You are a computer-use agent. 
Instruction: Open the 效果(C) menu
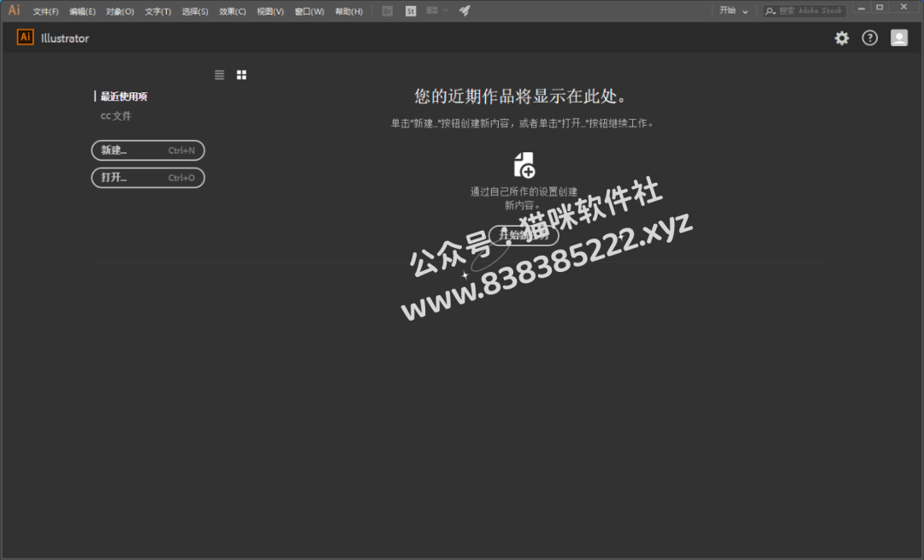click(232, 12)
